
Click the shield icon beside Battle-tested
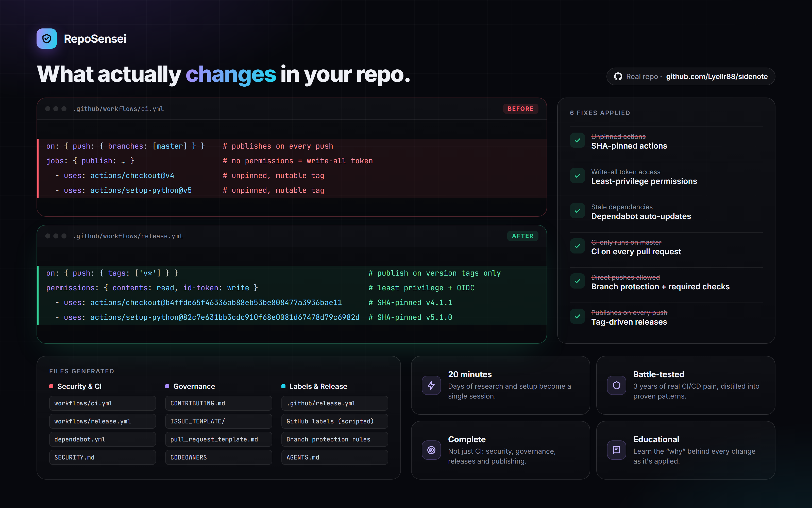(x=616, y=385)
